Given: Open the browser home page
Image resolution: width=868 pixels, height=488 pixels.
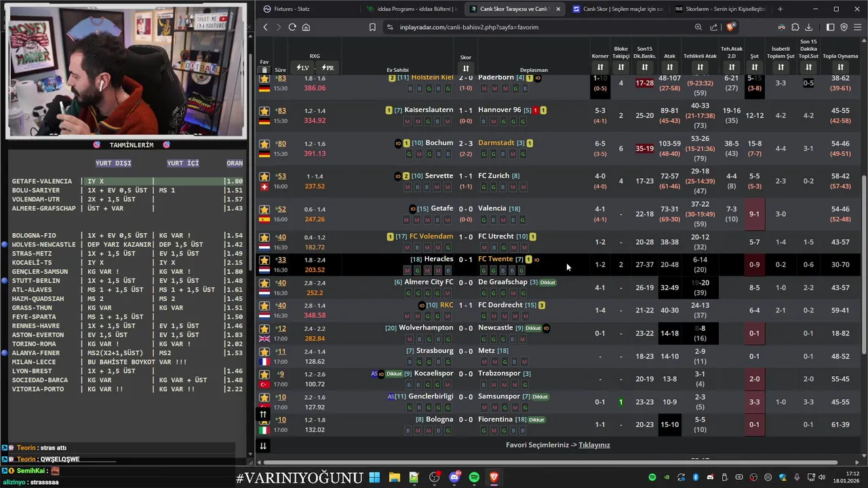Looking at the screenshot, I should point(306,27).
